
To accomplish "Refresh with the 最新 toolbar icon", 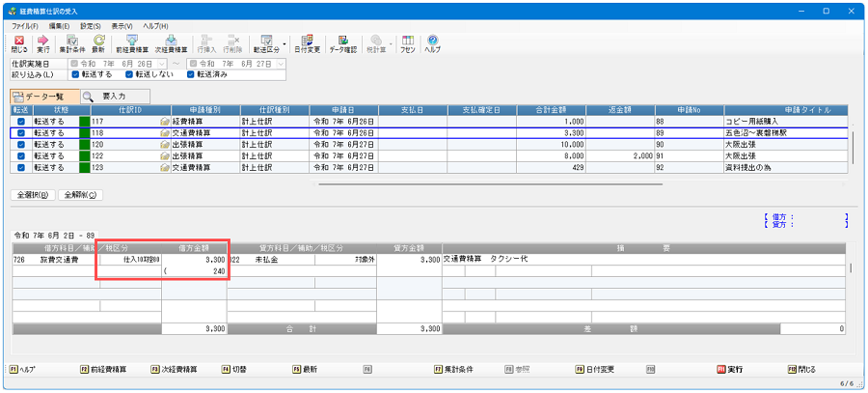I will (x=98, y=43).
